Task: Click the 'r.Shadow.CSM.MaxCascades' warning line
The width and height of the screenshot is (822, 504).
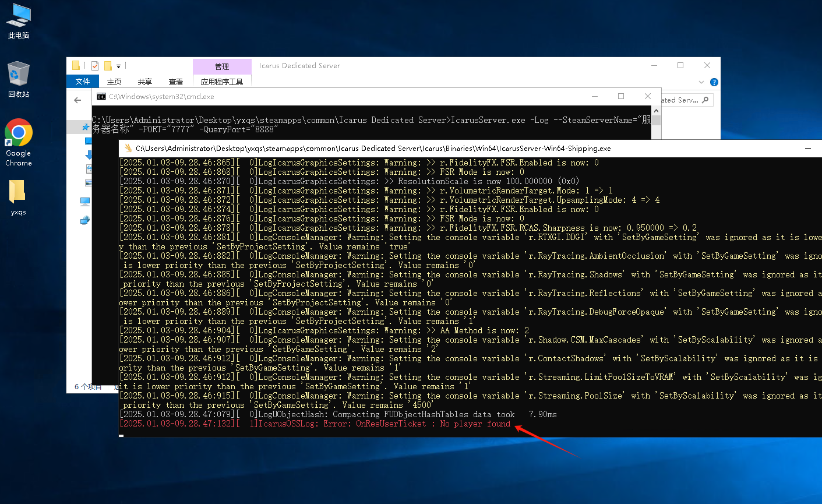Action: [x=470, y=344]
